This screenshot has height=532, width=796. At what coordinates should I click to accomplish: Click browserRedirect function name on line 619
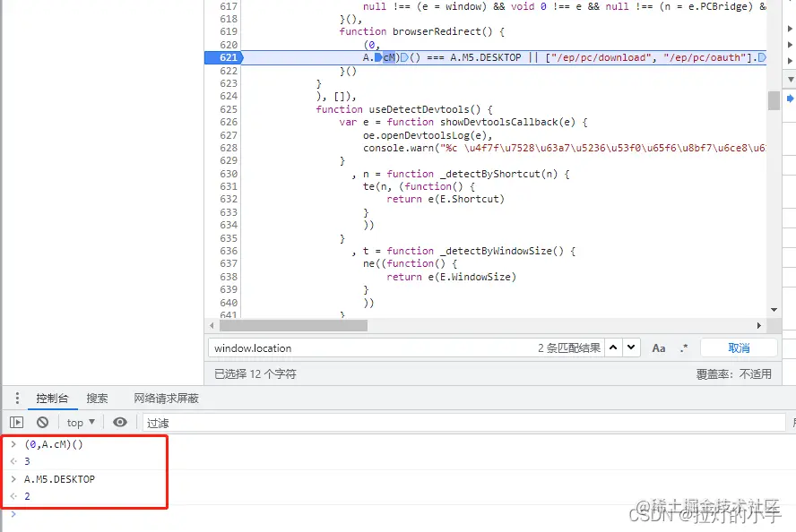click(x=437, y=31)
